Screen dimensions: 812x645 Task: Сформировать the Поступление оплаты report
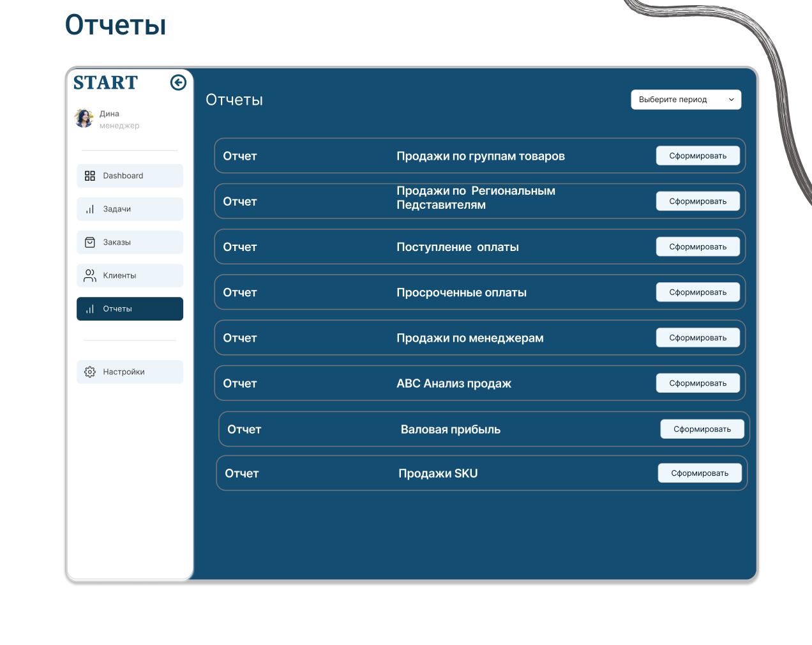click(698, 247)
